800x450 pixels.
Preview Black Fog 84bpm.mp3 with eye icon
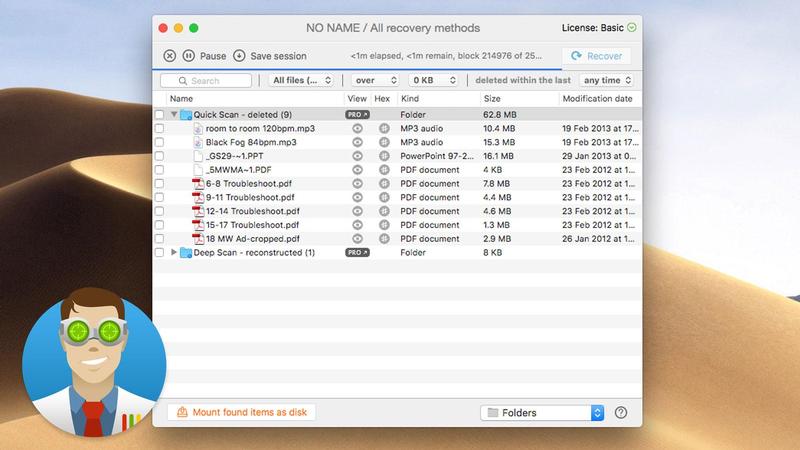[x=357, y=143]
